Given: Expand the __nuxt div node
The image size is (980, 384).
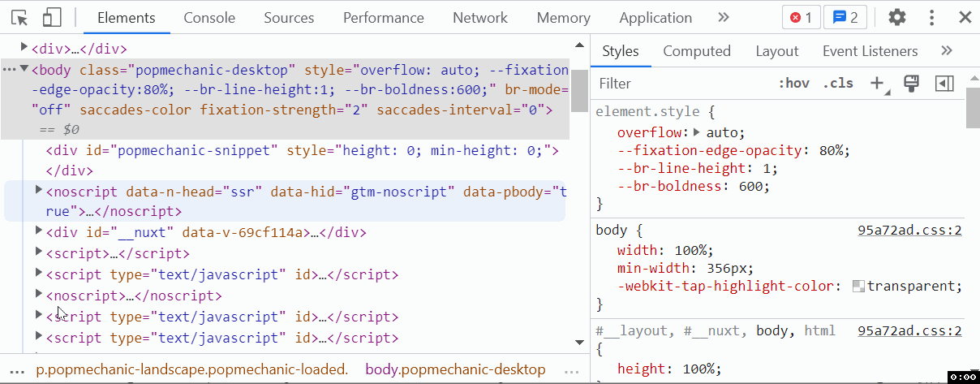Looking at the screenshot, I should click(38, 231).
